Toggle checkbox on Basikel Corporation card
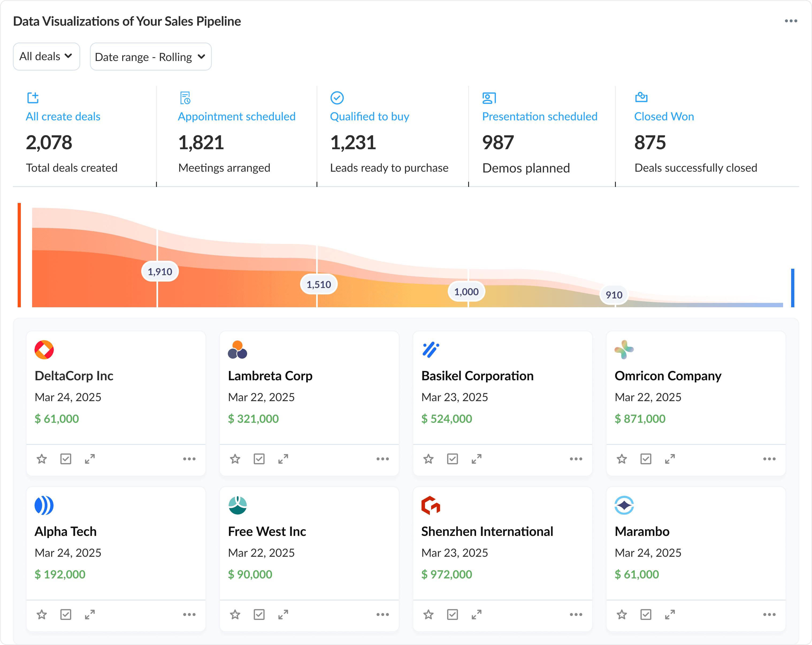This screenshot has height=645, width=812. point(452,459)
